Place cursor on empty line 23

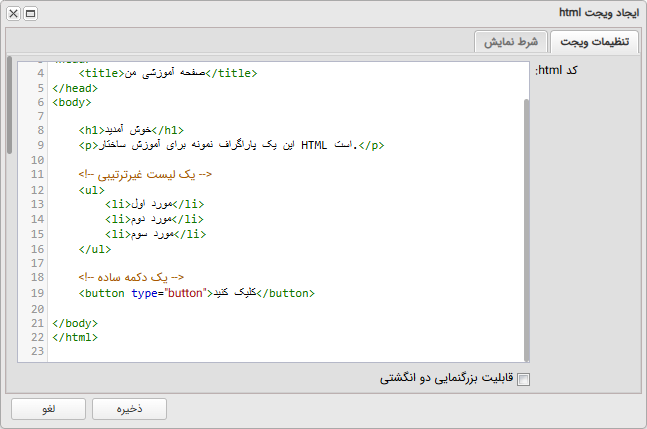coord(288,351)
